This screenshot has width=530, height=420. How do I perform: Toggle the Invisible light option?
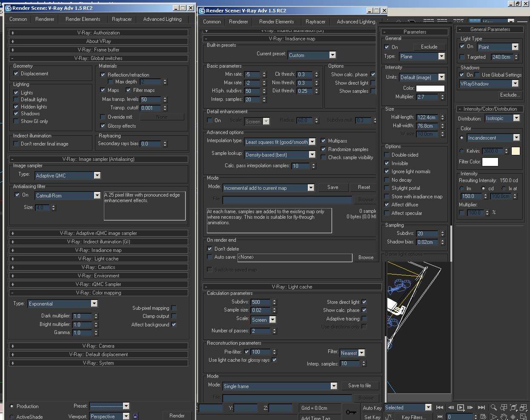point(387,163)
